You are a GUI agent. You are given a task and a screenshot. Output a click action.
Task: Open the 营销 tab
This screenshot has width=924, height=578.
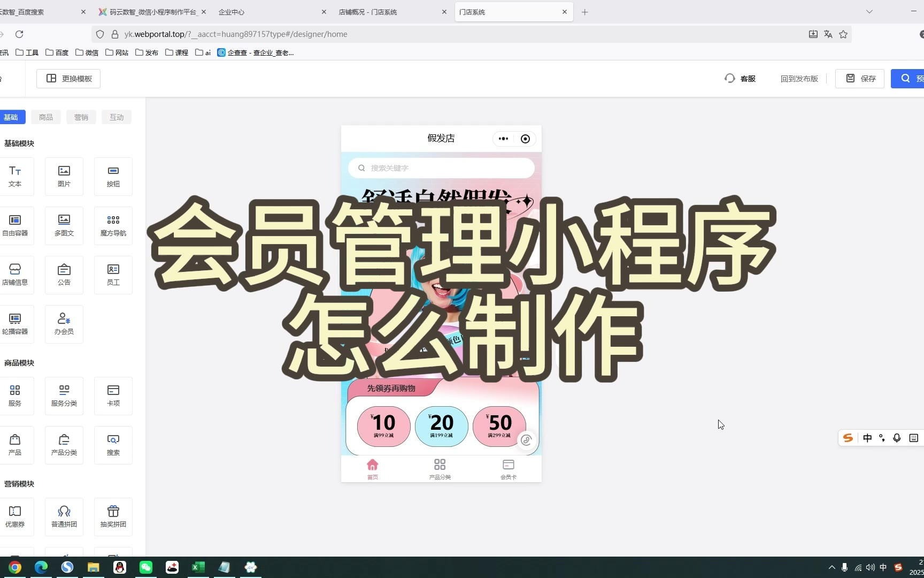81,117
